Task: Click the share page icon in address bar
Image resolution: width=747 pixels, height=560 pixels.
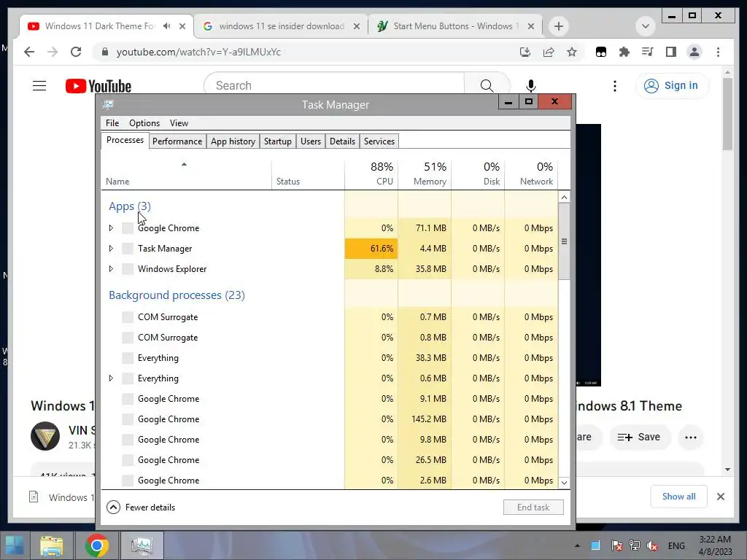Action: [549, 52]
